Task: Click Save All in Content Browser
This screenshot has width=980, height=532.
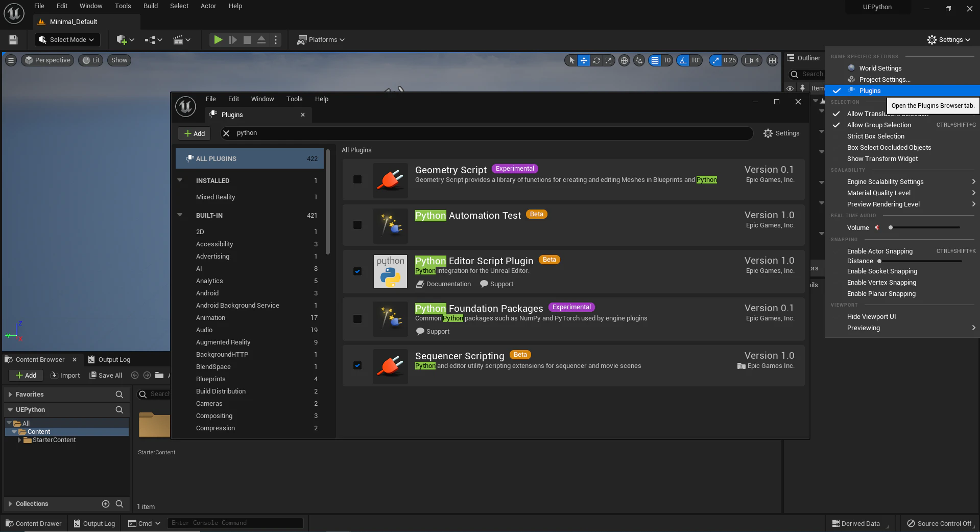Action: point(106,376)
